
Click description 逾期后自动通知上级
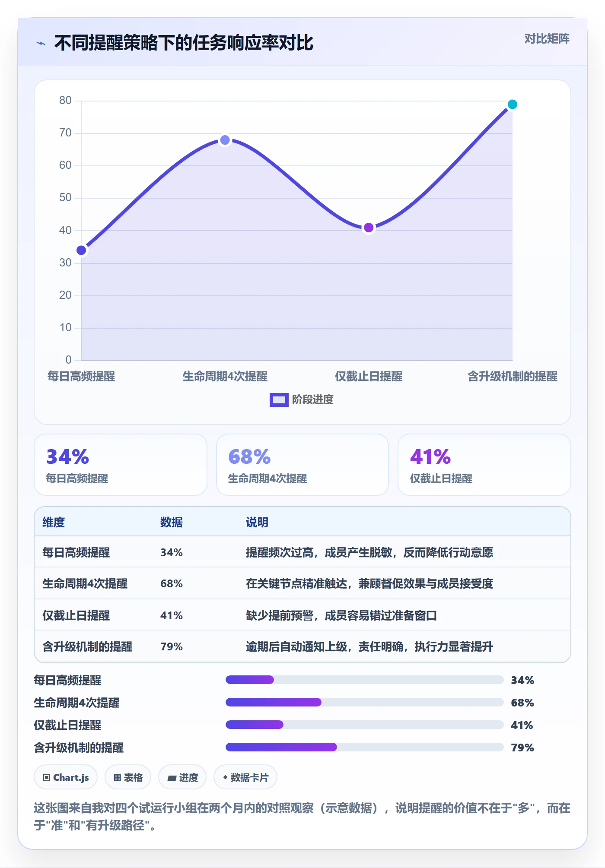click(x=369, y=646)
